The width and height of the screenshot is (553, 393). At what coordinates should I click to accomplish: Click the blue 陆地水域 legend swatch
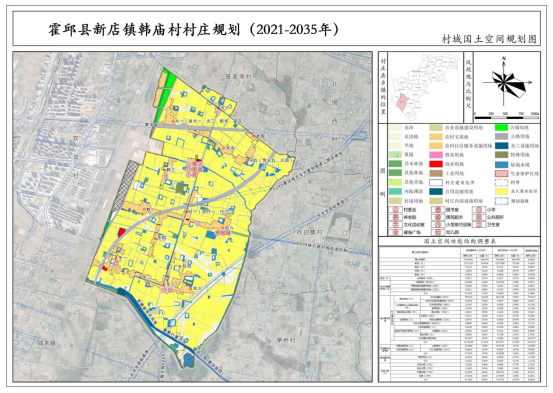501,164
